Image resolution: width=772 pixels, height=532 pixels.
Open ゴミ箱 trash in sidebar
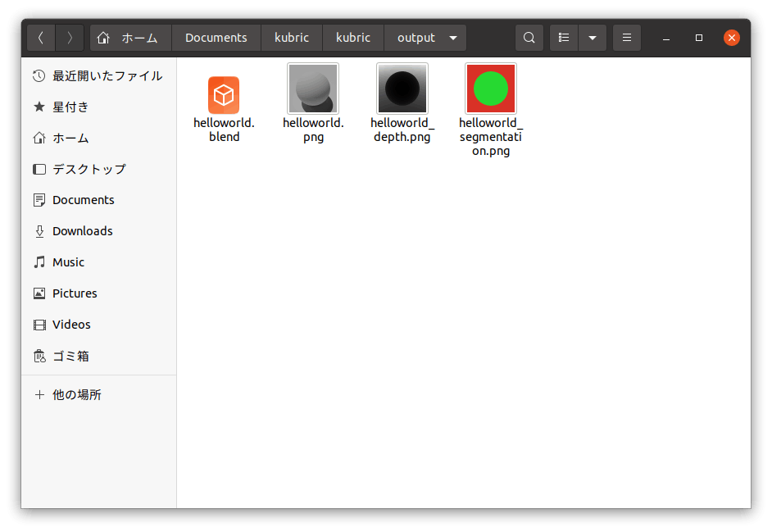[98, 356]
